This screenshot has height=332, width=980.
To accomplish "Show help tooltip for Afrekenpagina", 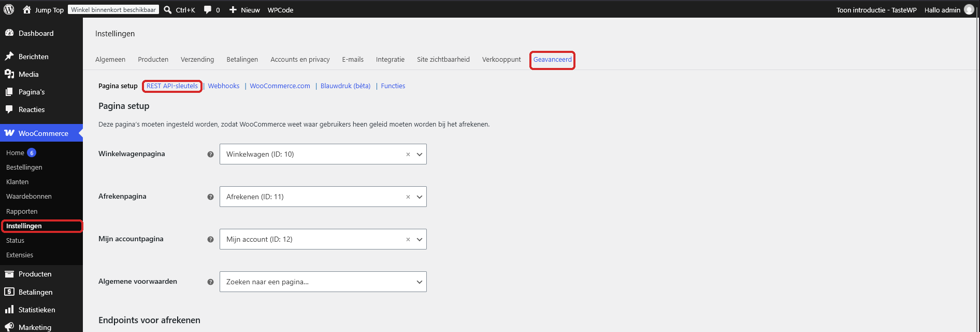I will (210, 197).
